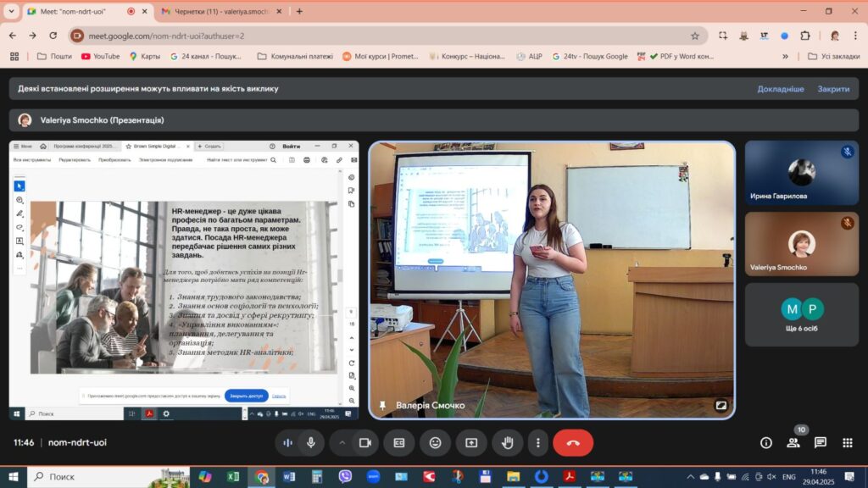The width and height of the screenshot is (868, 488).
Task: Toggle the raise hand button
Action: coord(508,442)
